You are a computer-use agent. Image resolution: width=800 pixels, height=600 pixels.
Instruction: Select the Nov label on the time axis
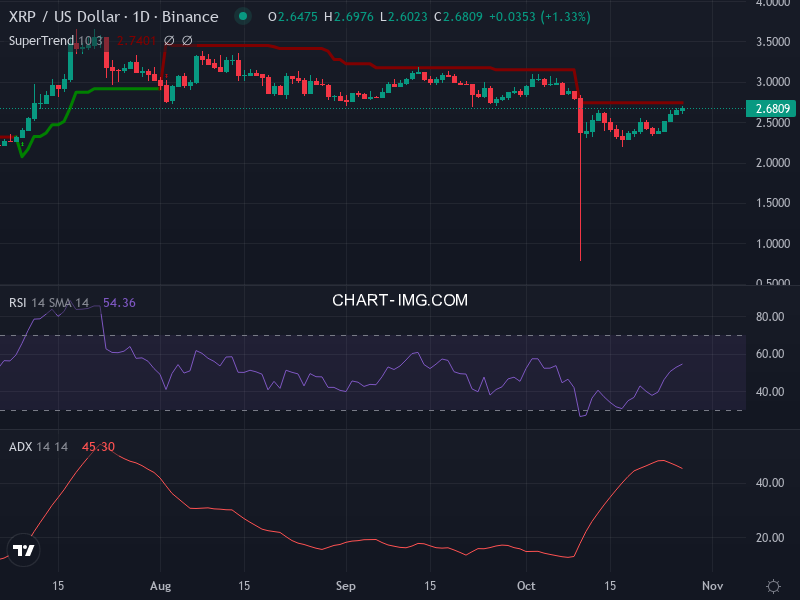[712, 586]
